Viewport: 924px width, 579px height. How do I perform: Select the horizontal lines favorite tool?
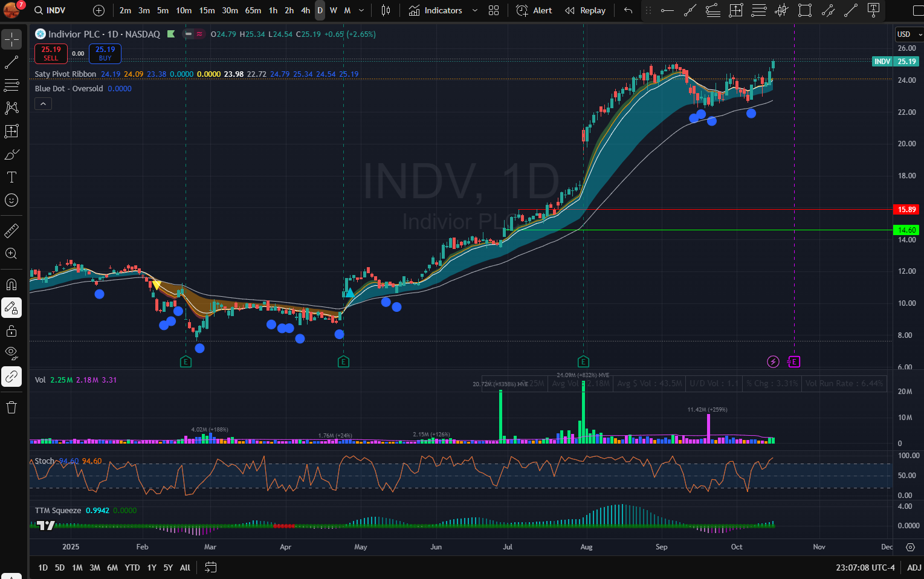pyautogui.click(x=759, y=10)
